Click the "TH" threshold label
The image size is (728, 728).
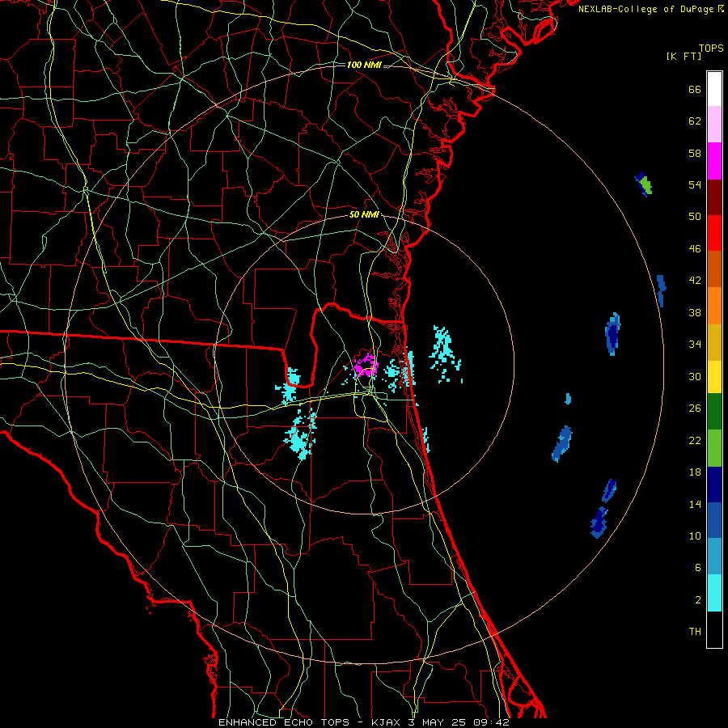coord(695,632)
